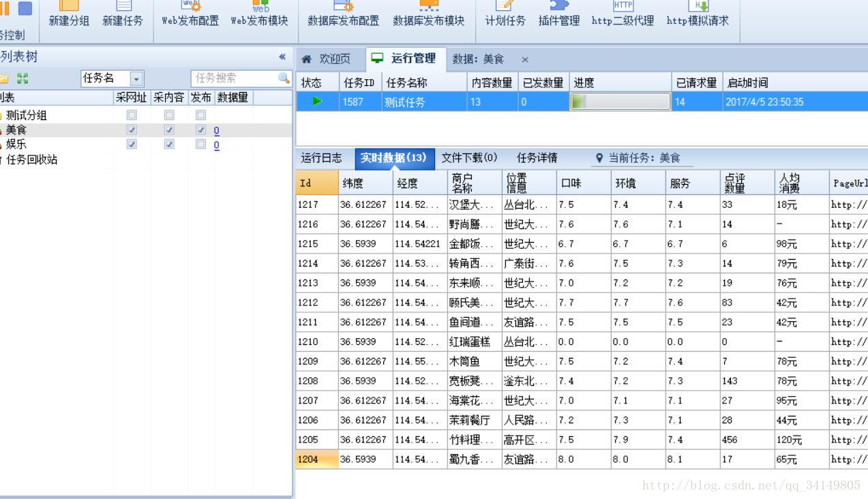Collapse the task list tree panel
The height and width of the screenshot is (499, 868).
point(282,57)
